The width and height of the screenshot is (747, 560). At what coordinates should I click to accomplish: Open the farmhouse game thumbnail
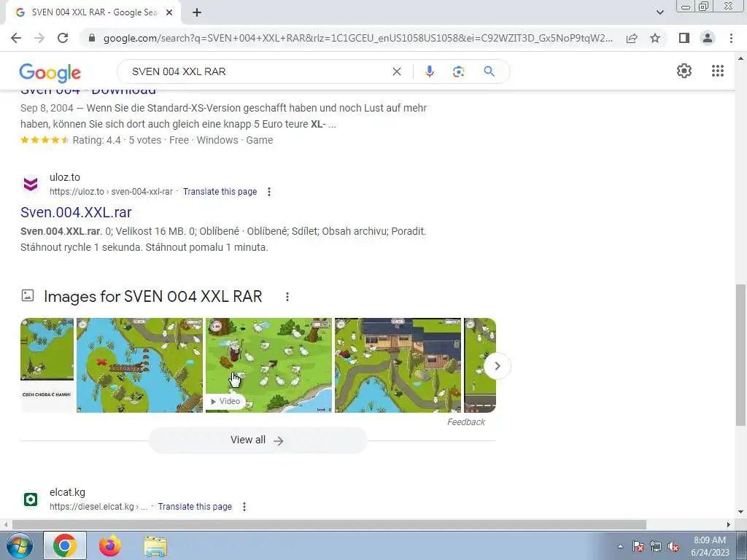click(398, 365)
